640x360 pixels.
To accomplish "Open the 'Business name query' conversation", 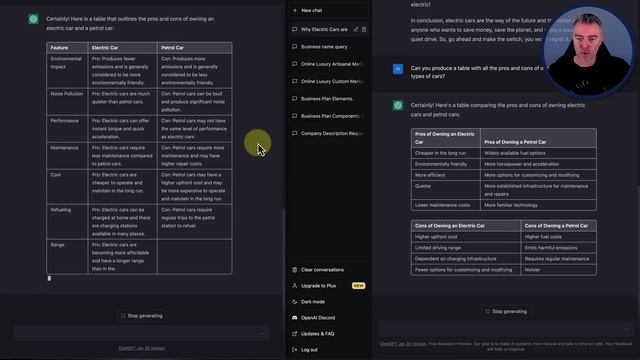I will click(329, 47).
